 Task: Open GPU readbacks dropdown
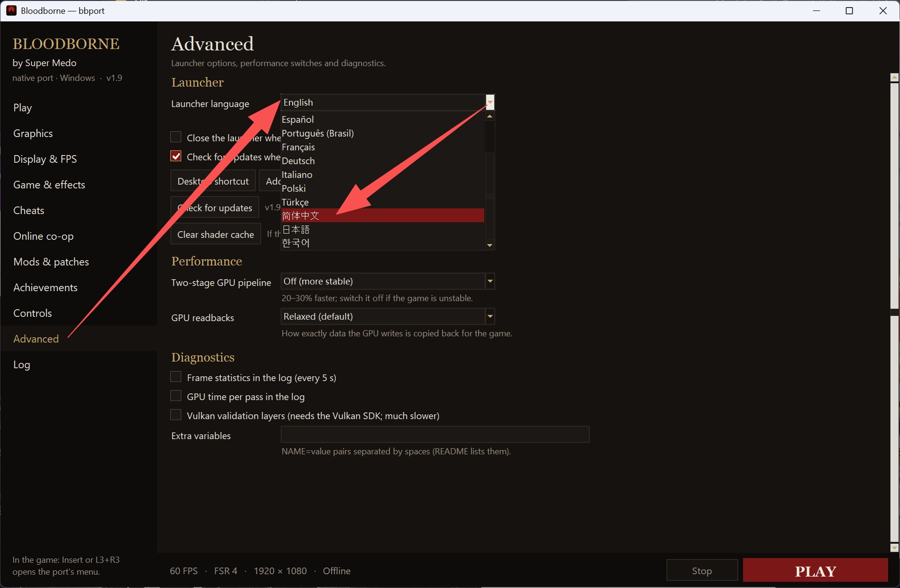click(x=388, y=316)
